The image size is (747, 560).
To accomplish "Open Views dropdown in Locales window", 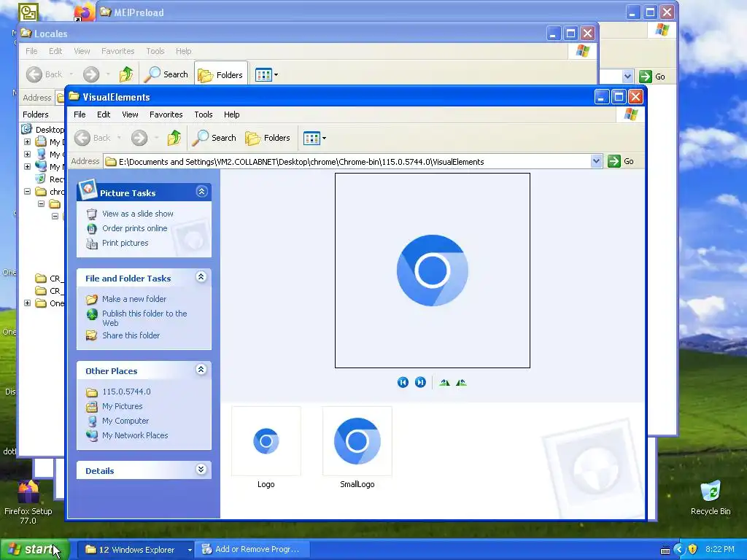I will coord(266,75).
